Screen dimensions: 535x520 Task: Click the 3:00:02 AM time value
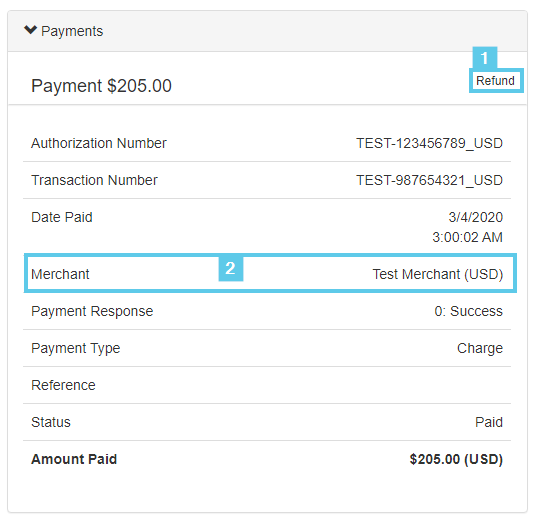click(x=467, y=237)
